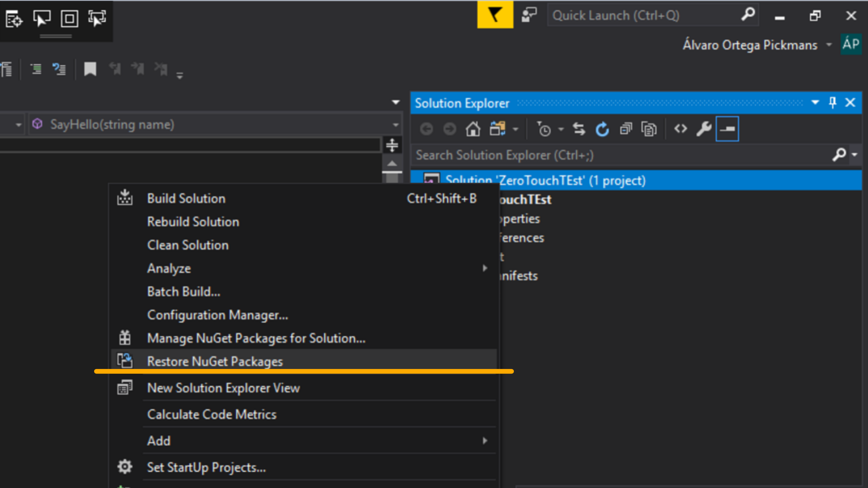Toggle the Preview Selected Items button
The image size is (868, 488).
point(727,129)
